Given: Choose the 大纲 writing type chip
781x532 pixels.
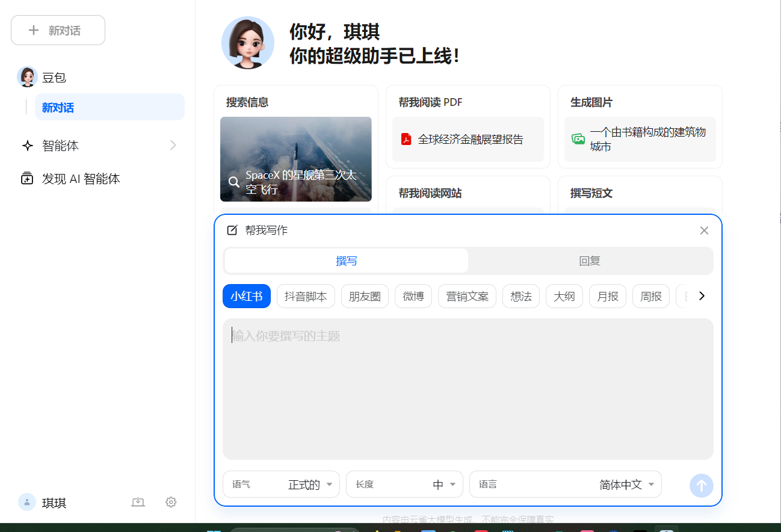Looking at the screenshot, I should (564, 296).
